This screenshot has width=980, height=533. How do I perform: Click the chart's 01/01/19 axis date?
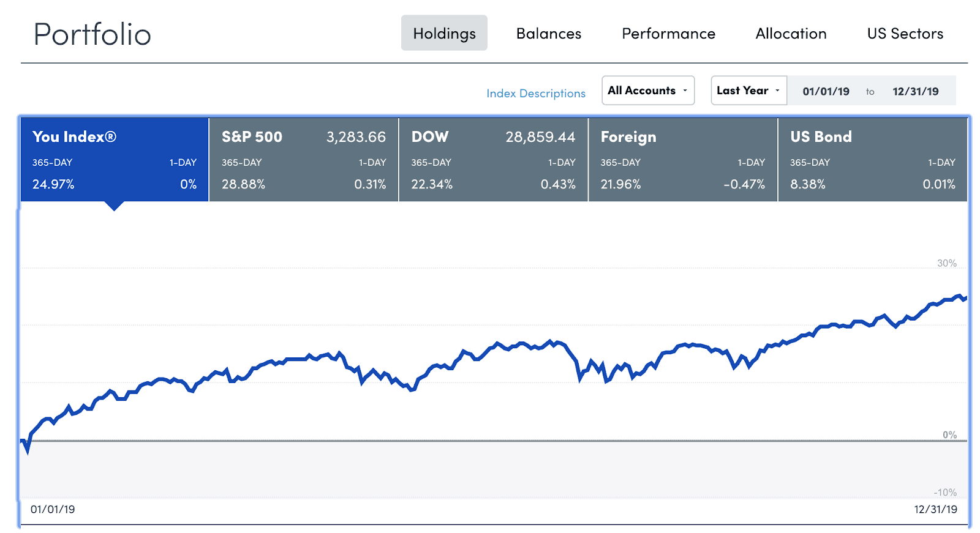53,509
